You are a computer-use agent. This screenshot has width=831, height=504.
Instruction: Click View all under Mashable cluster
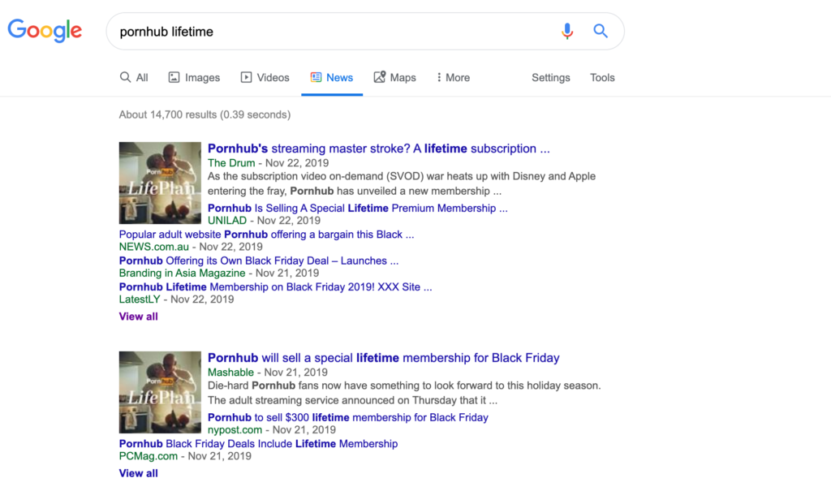coord(138,473)
